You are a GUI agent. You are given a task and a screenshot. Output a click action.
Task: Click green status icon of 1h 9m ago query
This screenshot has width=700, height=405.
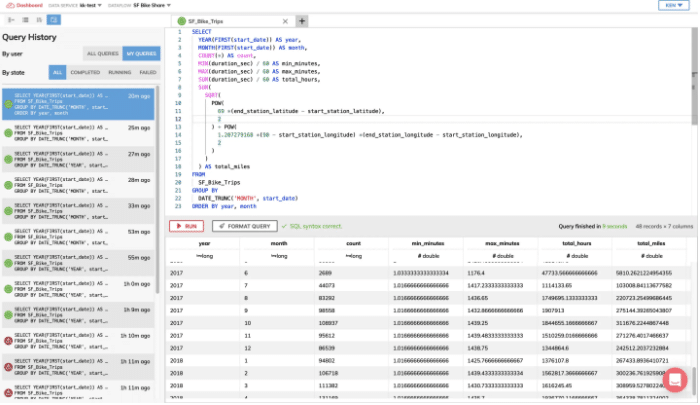click(x=8, y=315)
